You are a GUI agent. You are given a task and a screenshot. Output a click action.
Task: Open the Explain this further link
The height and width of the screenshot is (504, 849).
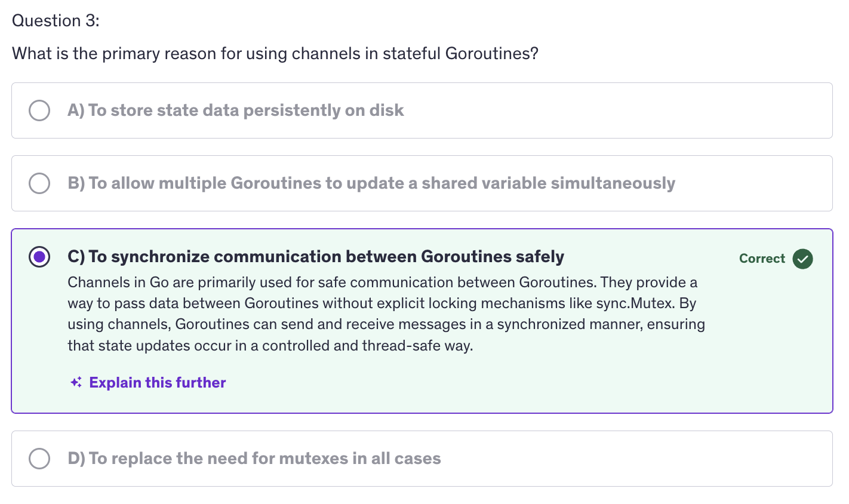[x=157, y=383]
